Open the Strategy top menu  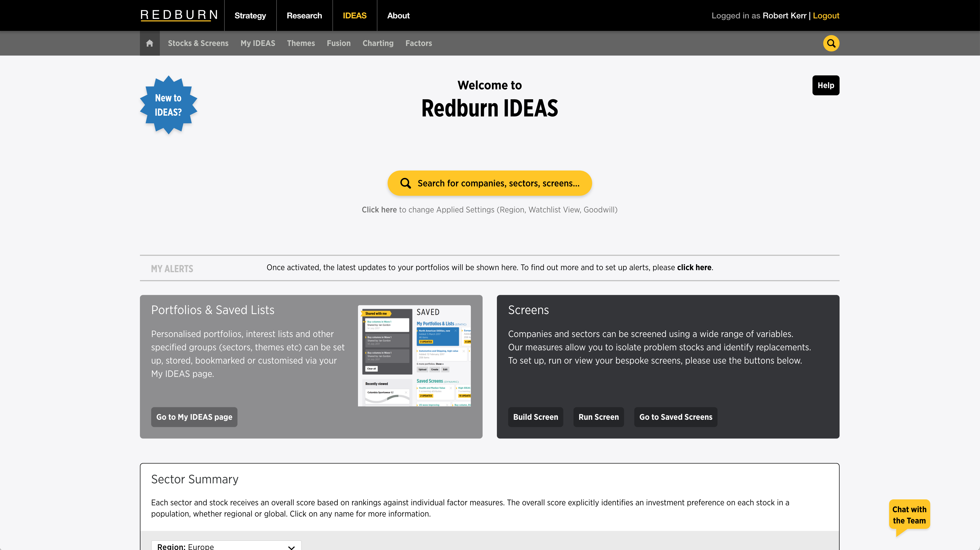(x=250, y=16)
